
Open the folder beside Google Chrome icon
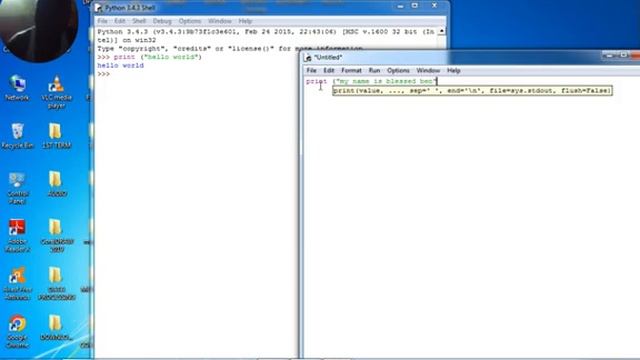(56, 327)
